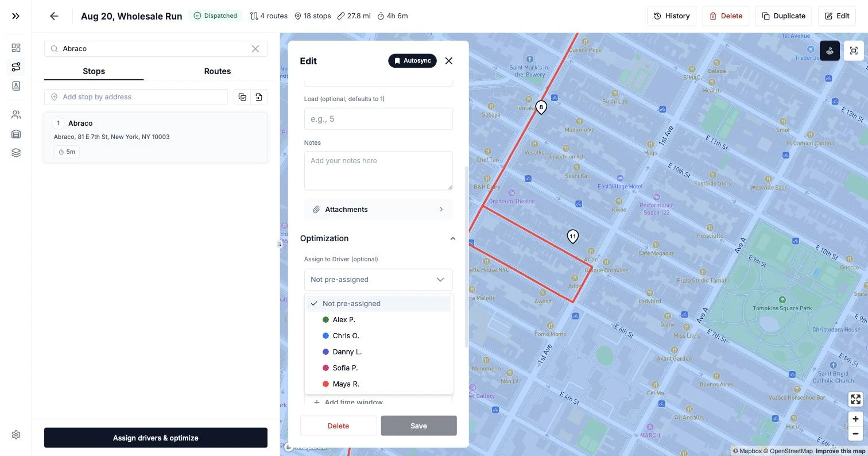This screenshot has width=868, height=456.
Task: Open route History
Action: tap(672, 16)
